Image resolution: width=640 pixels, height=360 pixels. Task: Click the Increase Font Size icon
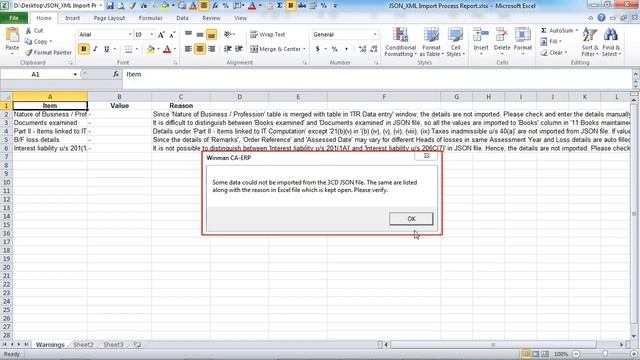[161, 35]
